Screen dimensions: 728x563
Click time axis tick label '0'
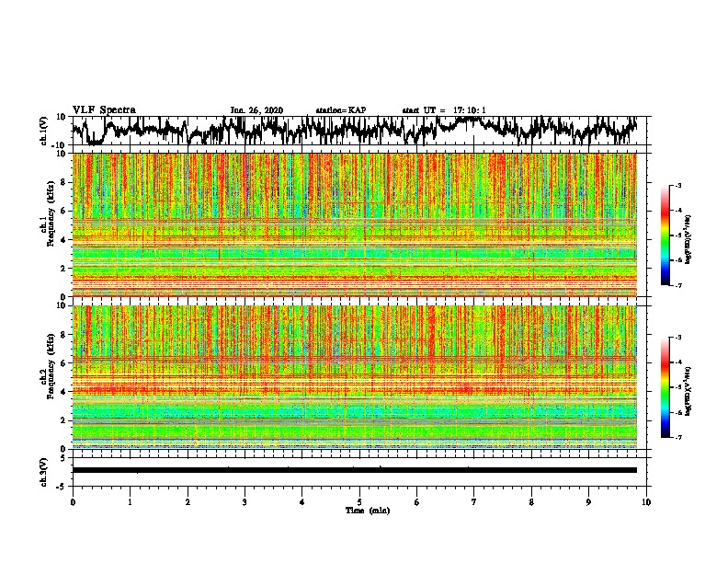tap(73, 502)
